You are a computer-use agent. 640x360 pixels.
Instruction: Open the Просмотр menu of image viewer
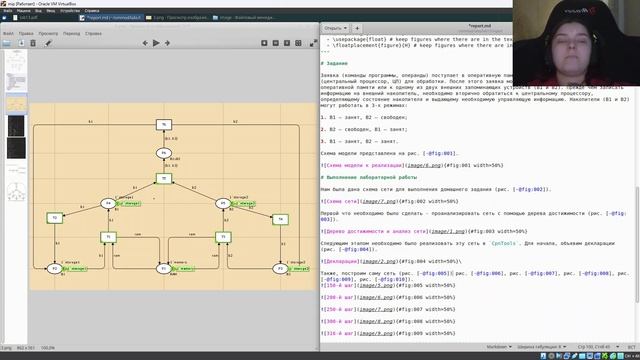(48, 33)
